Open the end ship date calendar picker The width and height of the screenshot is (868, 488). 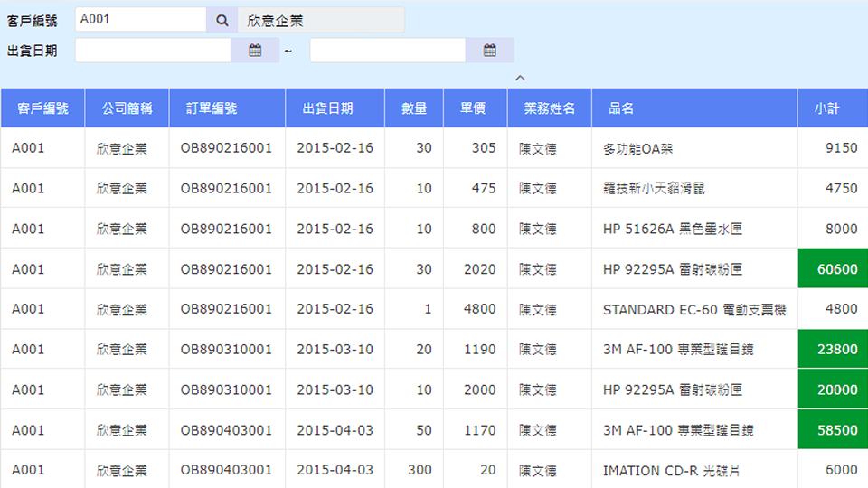click(x=489, y=51)
